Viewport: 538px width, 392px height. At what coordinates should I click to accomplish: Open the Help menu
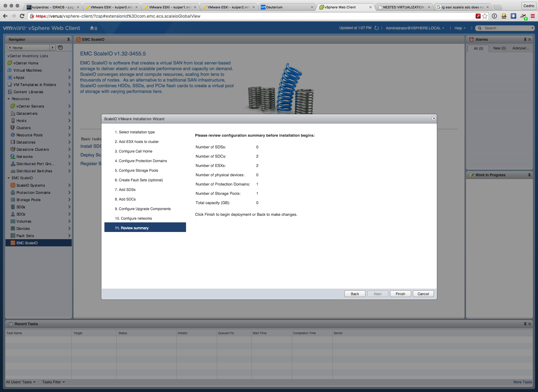(460, 28)
